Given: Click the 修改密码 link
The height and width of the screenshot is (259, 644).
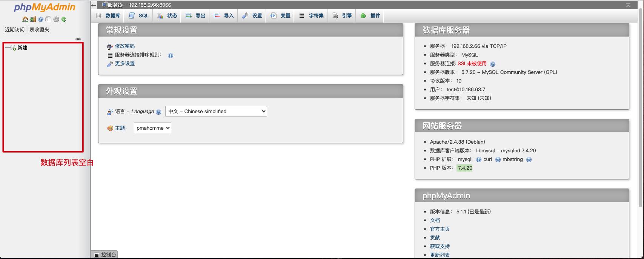Looking at the screenshot, I should 125,46.
